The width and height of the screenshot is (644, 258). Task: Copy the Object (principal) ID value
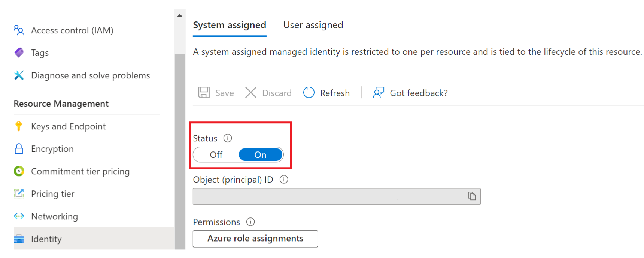point(472,196)
